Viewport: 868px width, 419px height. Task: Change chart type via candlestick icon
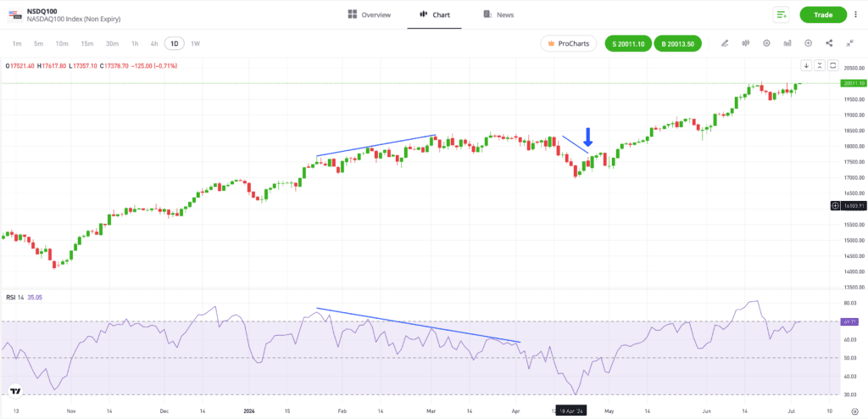pos(746,43)
